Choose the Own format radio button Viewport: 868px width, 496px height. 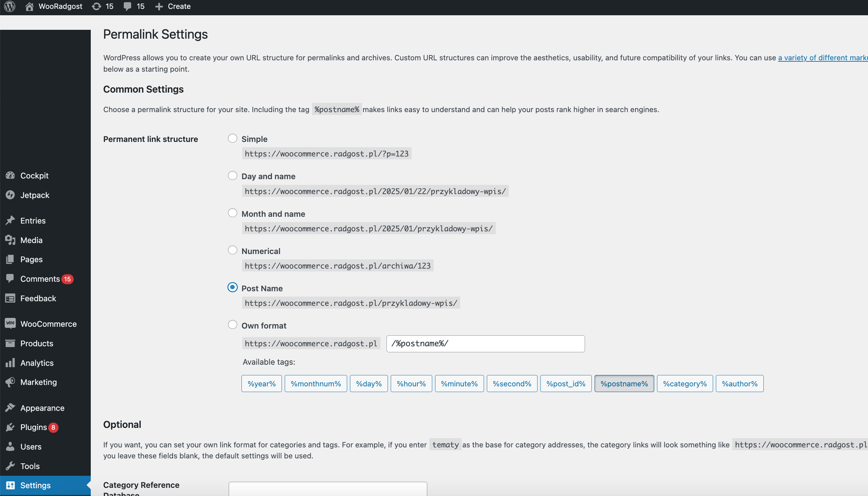click(x=232, y=325)
